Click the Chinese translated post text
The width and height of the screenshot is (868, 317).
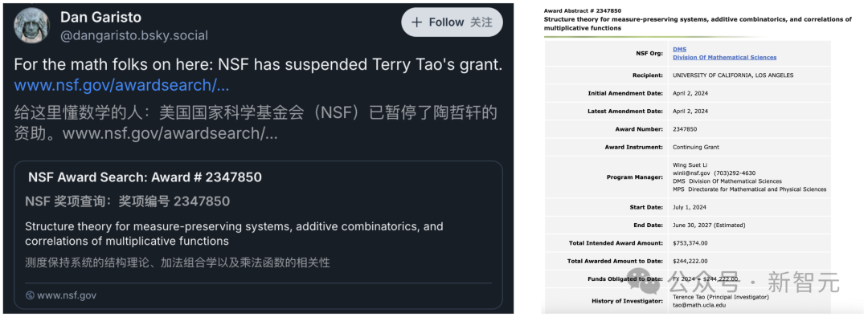click(256, 123)
